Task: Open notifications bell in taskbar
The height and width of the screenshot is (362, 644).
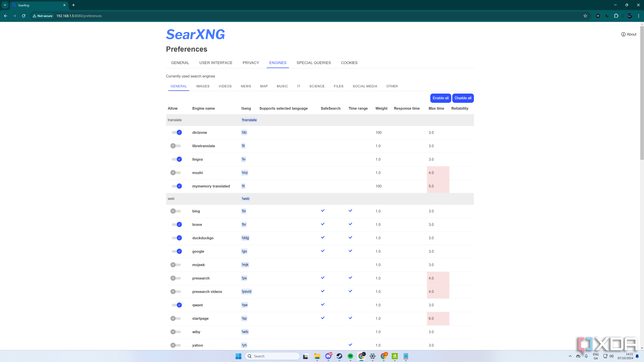Action: pos(637,356)
